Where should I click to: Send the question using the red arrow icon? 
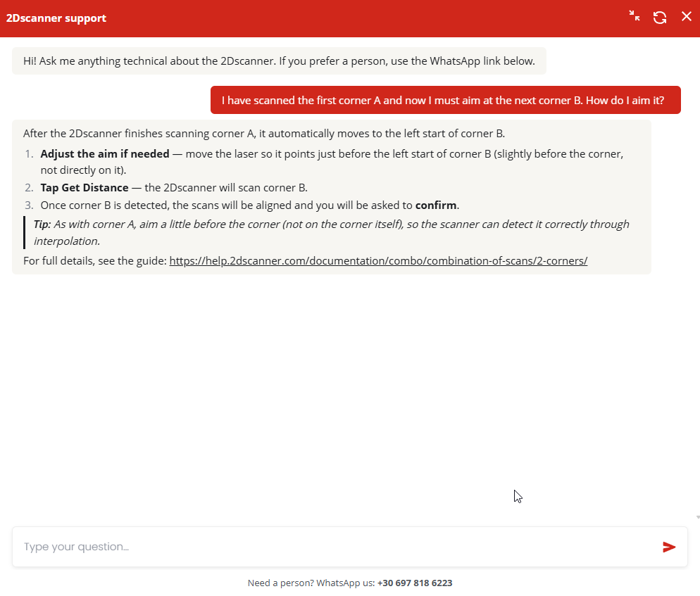click(669, 547)
